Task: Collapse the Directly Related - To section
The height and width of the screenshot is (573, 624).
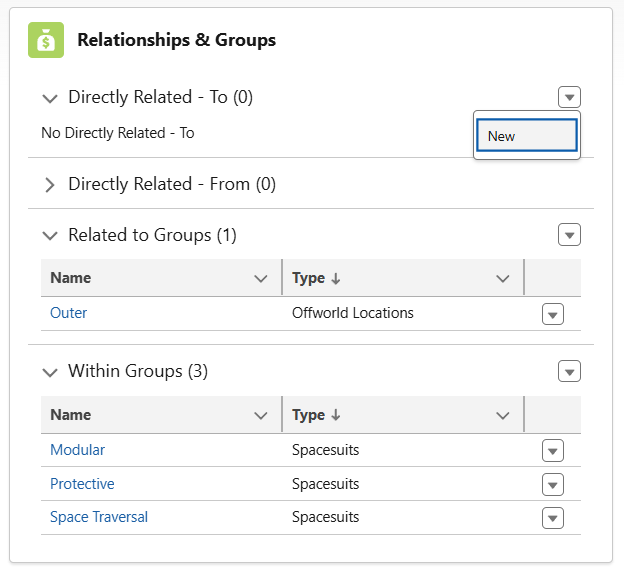Action: [50, 98]
